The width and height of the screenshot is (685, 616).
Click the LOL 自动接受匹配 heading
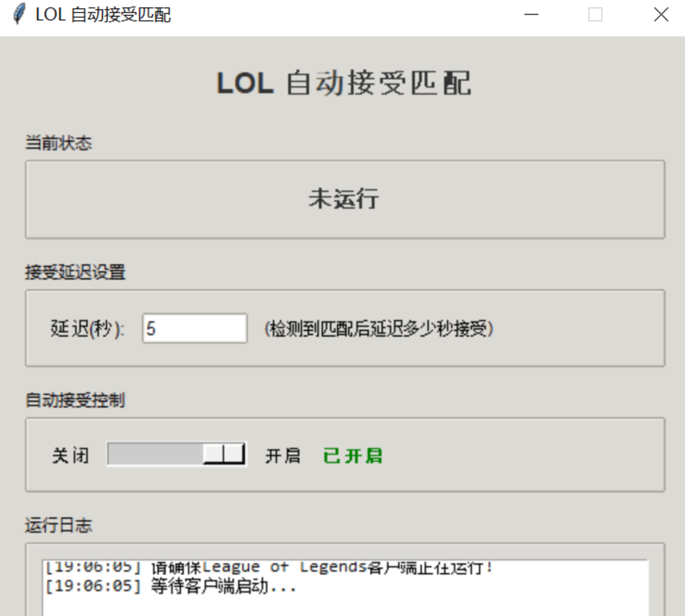[344, 83]
